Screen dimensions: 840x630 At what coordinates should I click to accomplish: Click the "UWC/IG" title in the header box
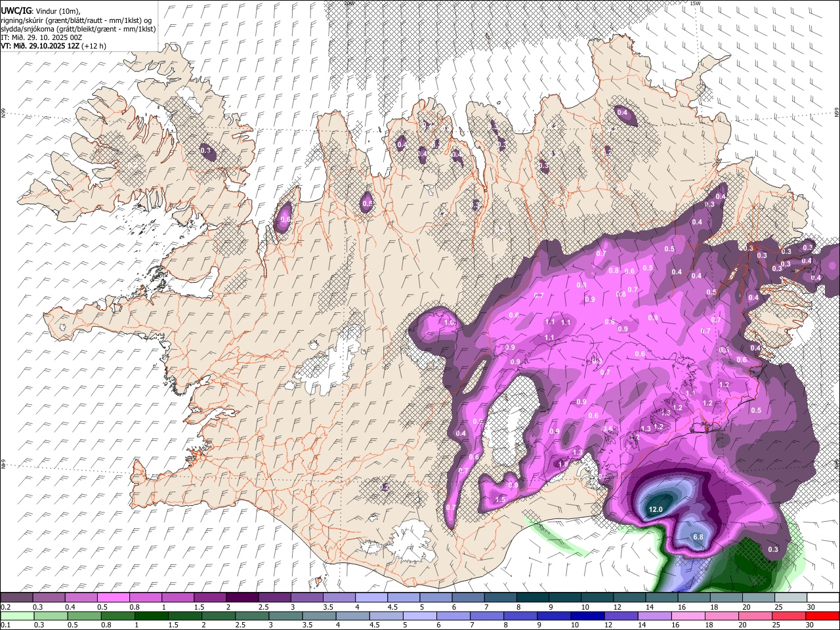tap(15, 11)
